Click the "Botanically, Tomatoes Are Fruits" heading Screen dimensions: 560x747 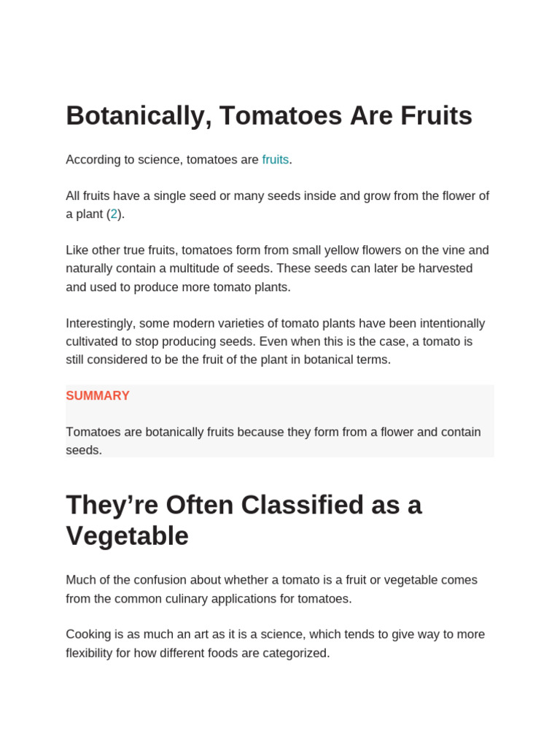269,116
